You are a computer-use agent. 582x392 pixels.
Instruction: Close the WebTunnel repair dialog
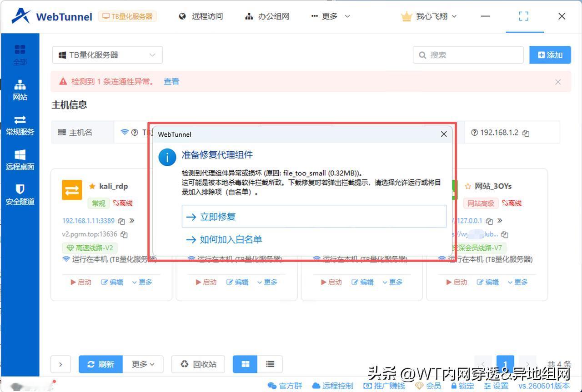[444, 134]
